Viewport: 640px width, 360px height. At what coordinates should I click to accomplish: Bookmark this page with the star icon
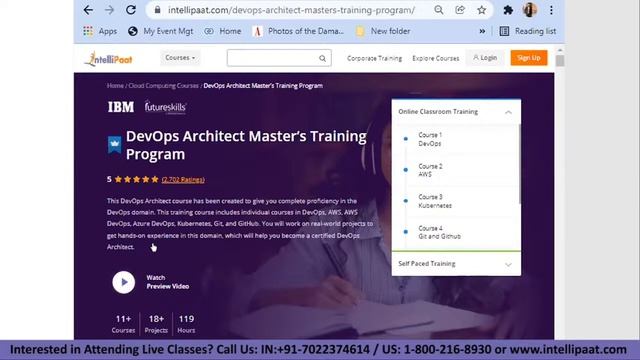click(482, 10)
